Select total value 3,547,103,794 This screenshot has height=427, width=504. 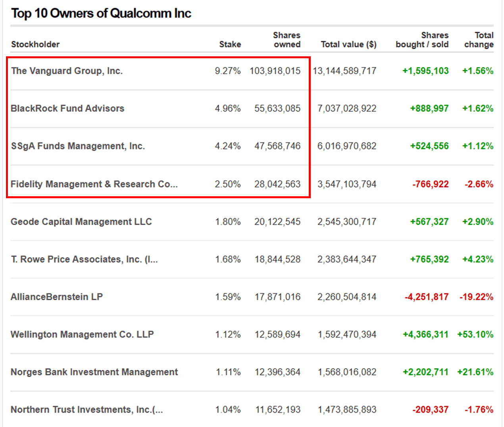coord(347,184)
